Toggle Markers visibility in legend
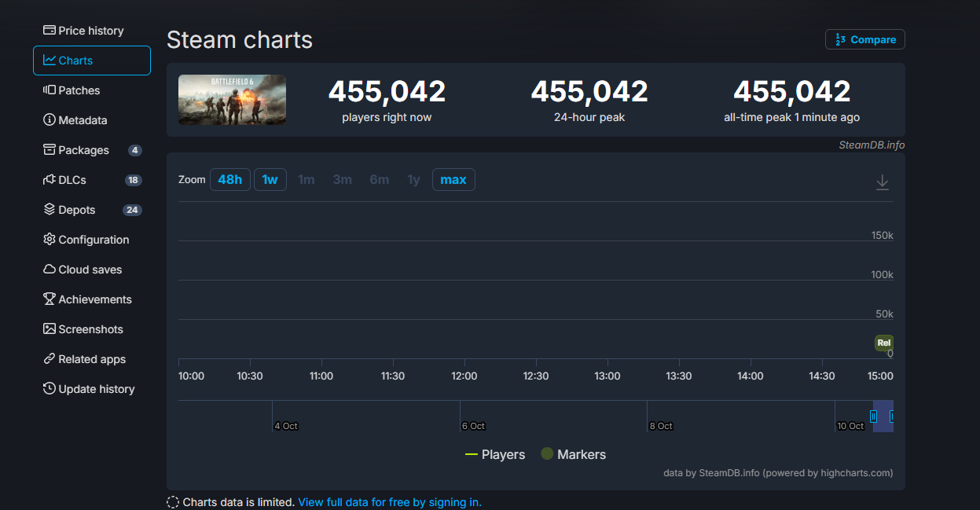 click(x=574, y=454)
